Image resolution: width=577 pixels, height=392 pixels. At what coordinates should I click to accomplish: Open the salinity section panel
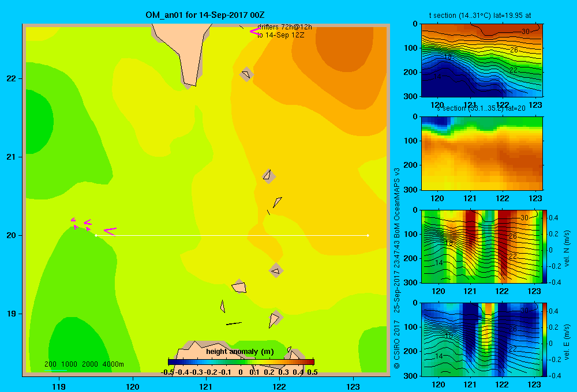482,153
